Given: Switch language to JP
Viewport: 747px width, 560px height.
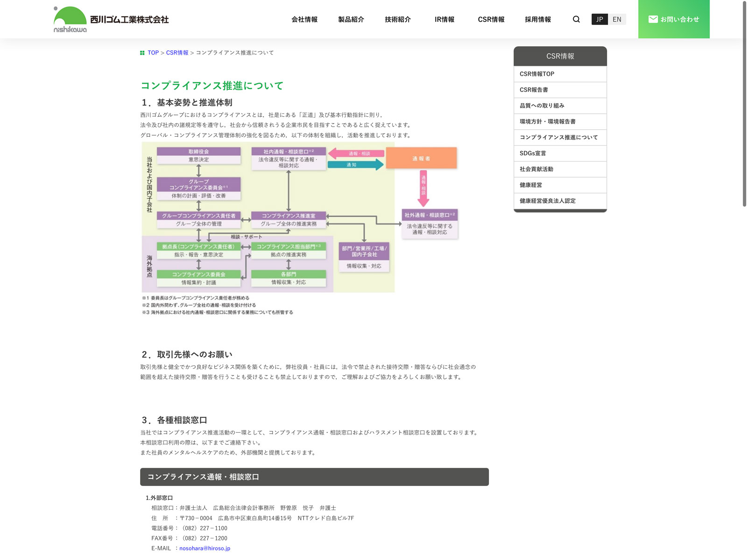Looking at the screenshot, I should 599,19.
